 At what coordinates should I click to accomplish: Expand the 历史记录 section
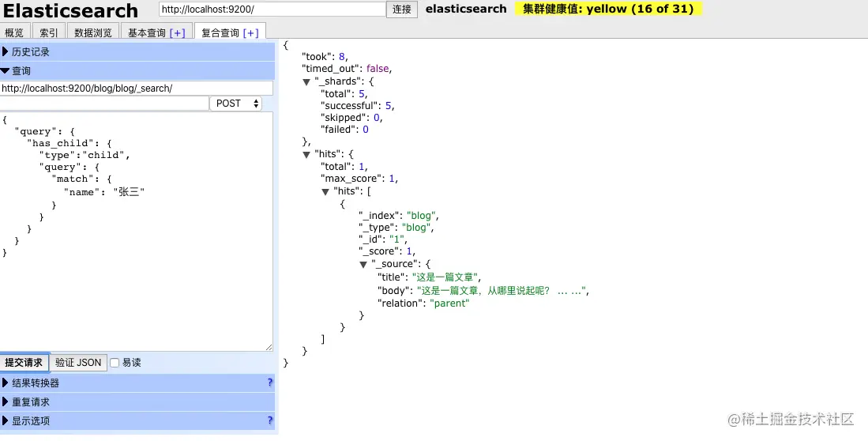pyautogui.click(x=137, y=52)
